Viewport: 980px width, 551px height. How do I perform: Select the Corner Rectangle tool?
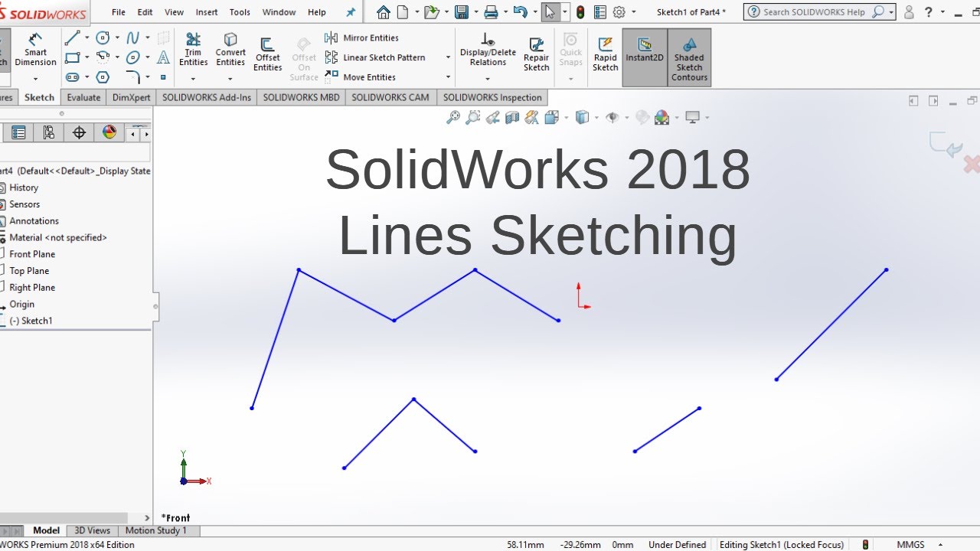tap(72, 57)
